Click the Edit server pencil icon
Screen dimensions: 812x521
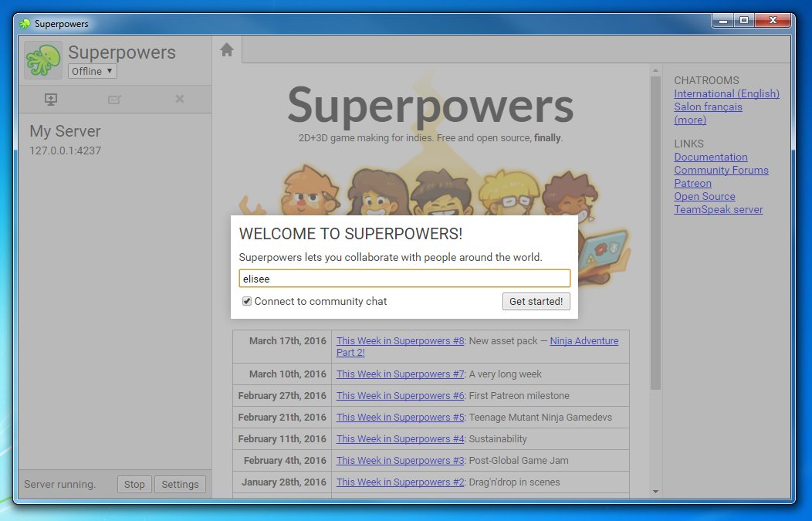[114, 99]
